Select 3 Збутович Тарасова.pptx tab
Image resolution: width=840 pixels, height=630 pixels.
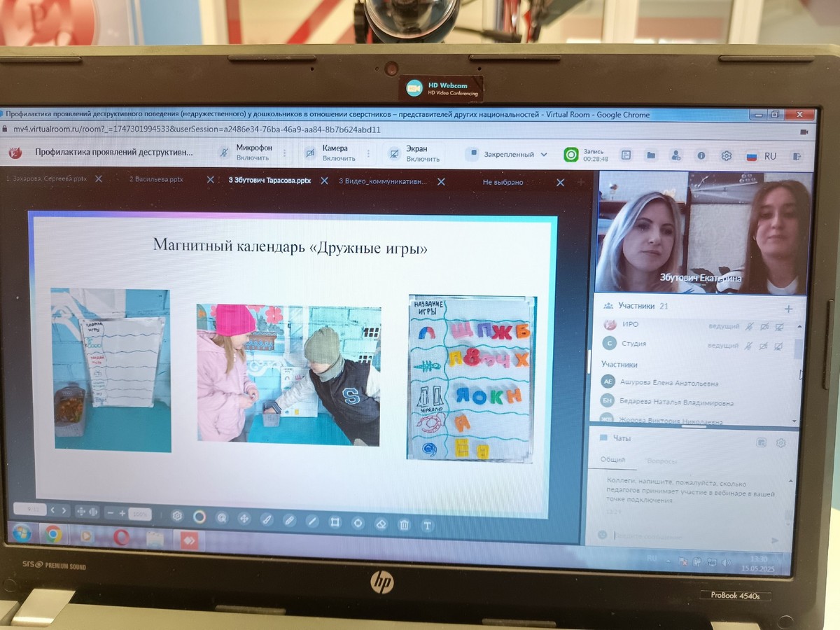(269, 180)
